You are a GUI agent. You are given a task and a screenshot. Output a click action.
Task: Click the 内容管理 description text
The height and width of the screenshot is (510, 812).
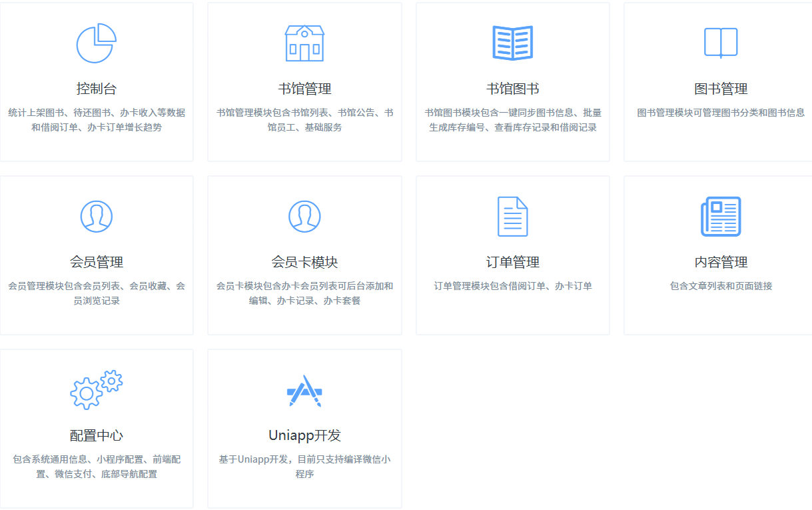[x=721, y=286]
